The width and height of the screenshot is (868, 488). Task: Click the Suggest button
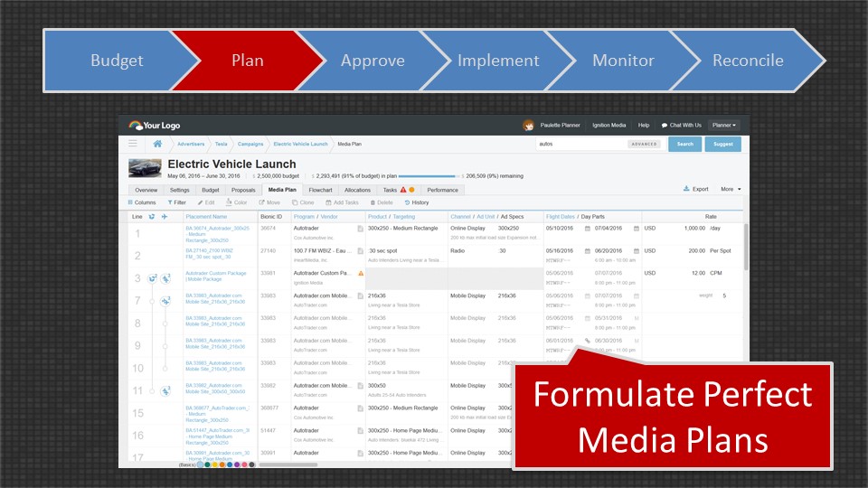click(722, 144)
